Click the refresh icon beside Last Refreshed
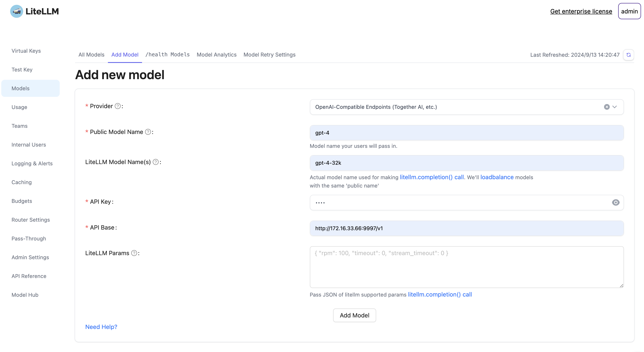The height and width of the screenshot is (352, 644). tap(628, 55)
